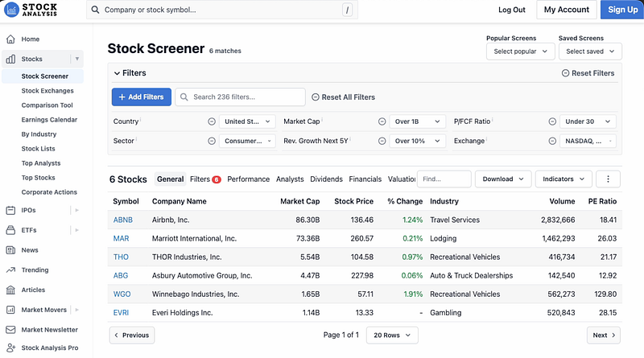The width and height of the screenshot is (644, 358).
Task: Open News via its sidebar icon
Action: click(x=10, y=250)
